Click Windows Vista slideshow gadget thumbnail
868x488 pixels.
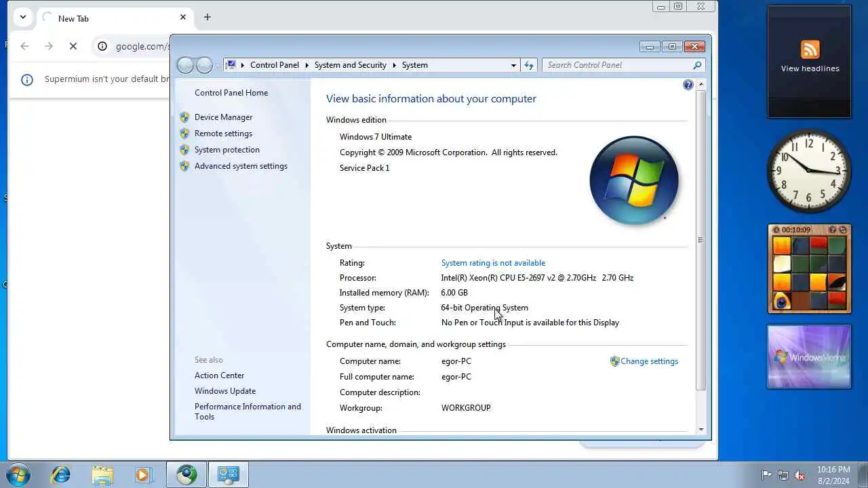tap(809, 357)
